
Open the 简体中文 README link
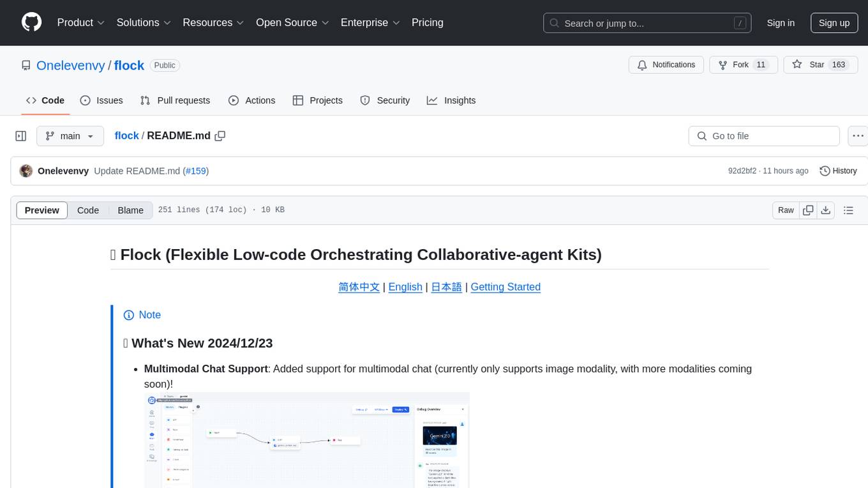(359, 287)
